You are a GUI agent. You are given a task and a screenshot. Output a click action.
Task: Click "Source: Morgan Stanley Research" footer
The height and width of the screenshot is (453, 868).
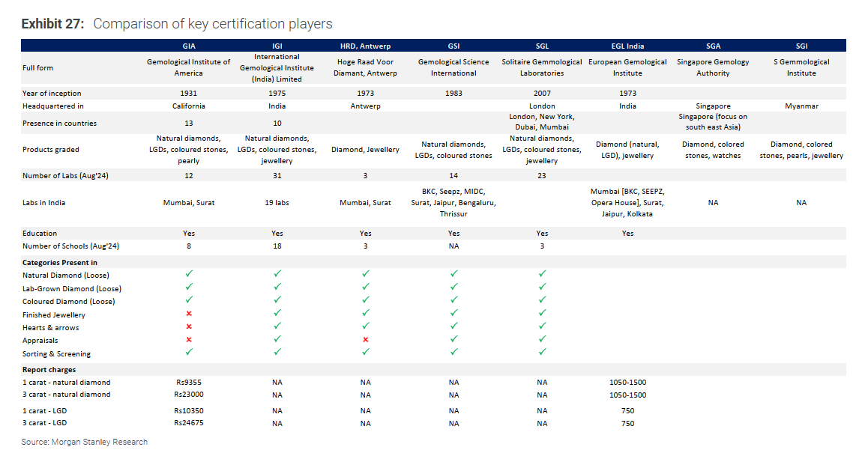pyautogui.click(x=85, y=442)
